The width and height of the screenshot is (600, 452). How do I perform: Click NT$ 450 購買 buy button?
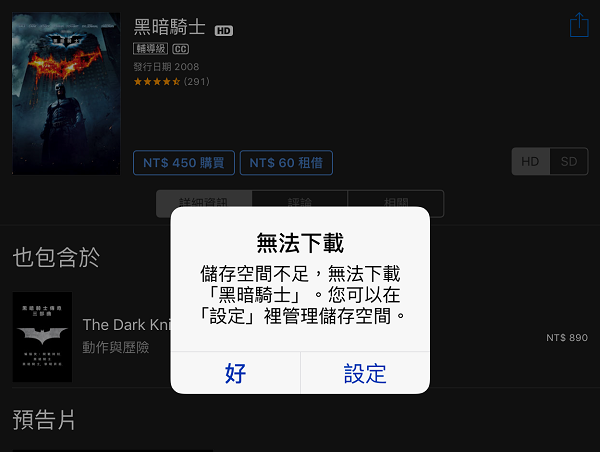point(184,163)
